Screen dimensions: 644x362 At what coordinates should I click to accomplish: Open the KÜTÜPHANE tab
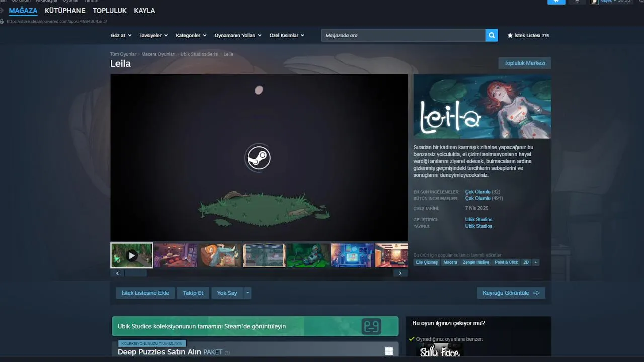coord(65,11)
